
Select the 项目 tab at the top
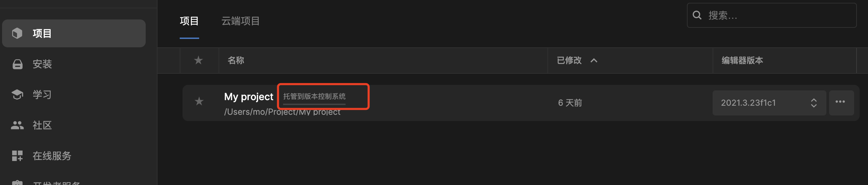pos(189,21)
